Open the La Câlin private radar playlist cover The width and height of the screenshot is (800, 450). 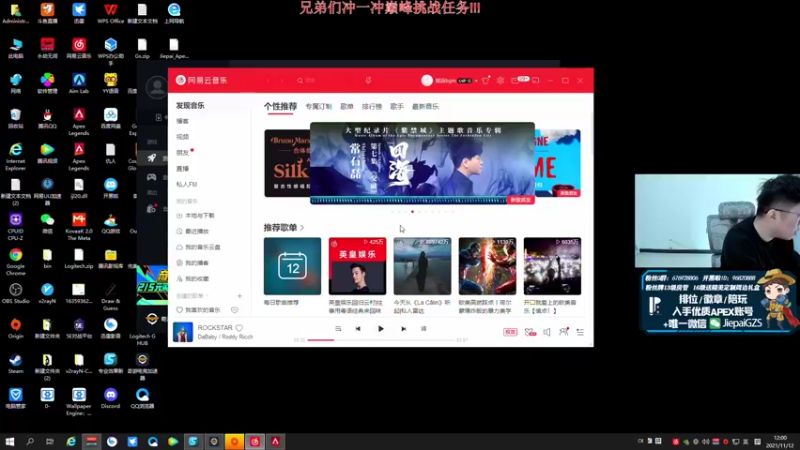coord(422,266)
